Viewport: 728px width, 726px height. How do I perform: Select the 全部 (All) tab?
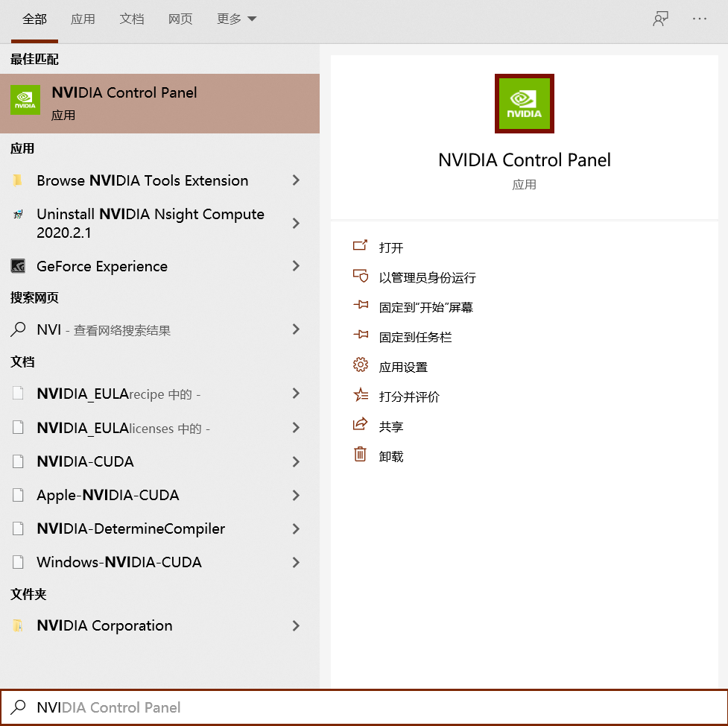pos(34,19)
